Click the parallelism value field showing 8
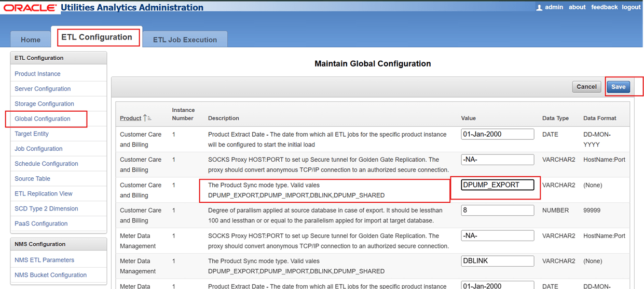 click(498, 211)
